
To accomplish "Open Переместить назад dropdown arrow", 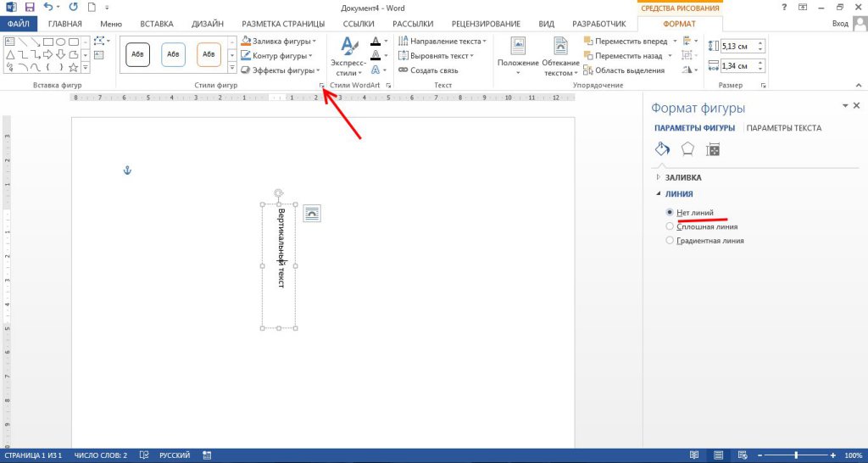I will tap(670, 55).
